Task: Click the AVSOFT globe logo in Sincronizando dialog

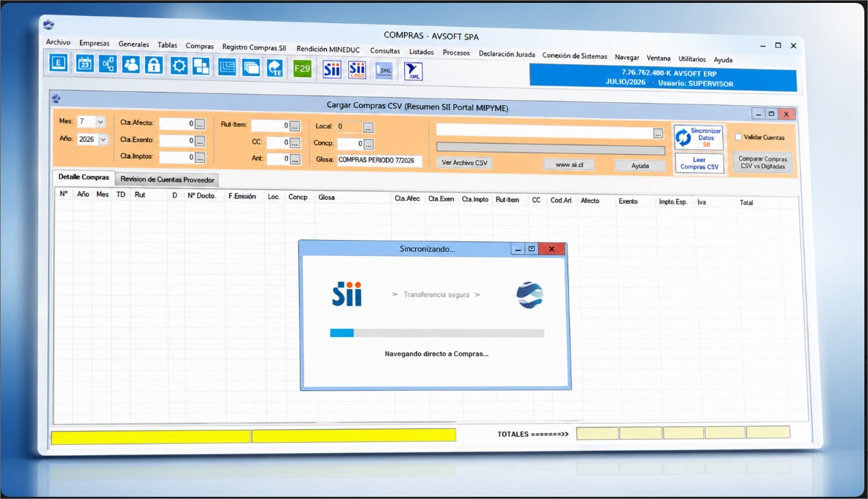Action: pyautogui.click(x=530, y=295)
